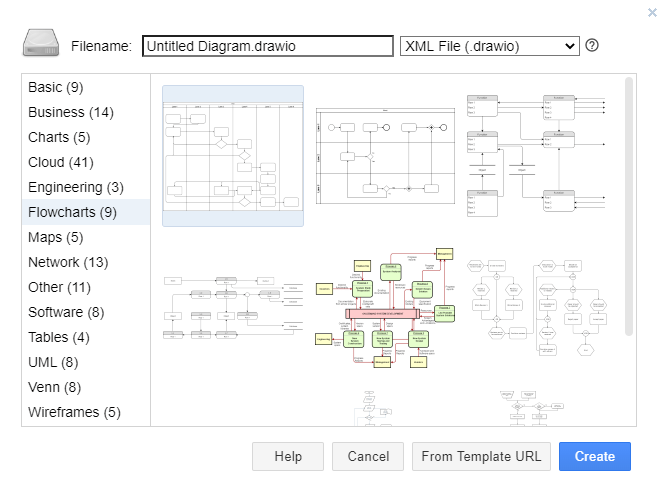Open the XML File (.drawio) format dropdown
Screen dimensions: 665x486
click(x=489, y=46)
